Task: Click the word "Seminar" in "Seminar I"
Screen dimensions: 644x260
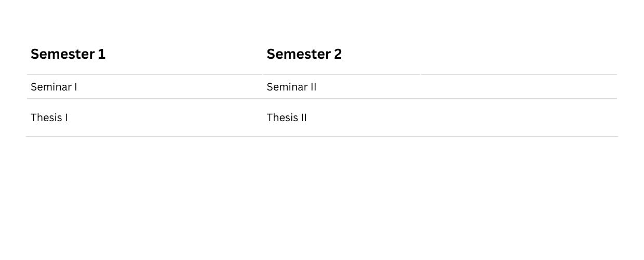Action: point(51,87)
